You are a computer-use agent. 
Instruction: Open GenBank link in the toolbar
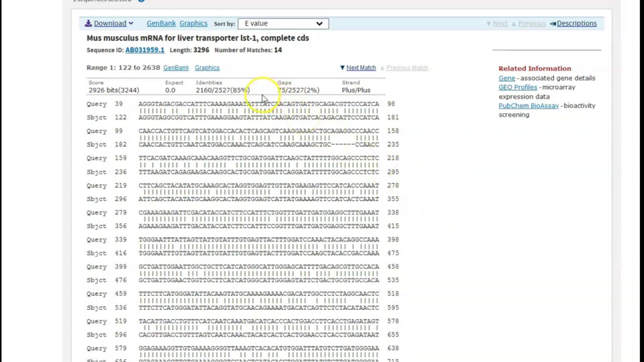pyautogui.click(x=161, y=23)
